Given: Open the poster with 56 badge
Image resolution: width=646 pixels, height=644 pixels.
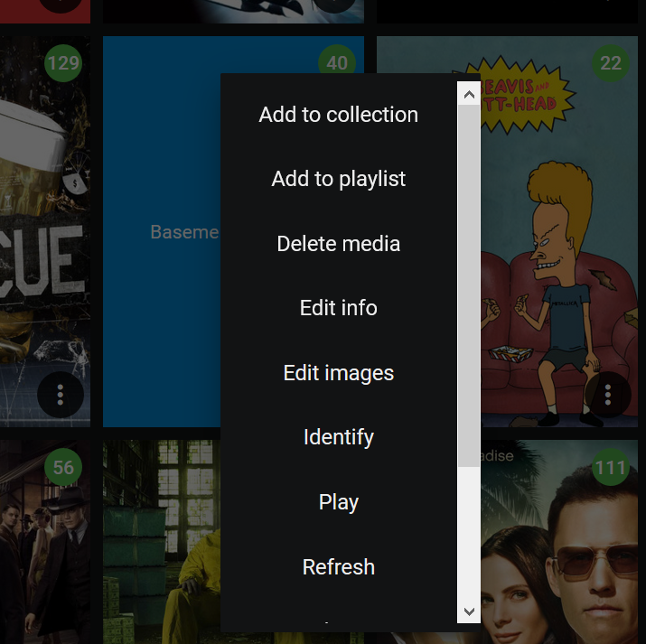Looking at the screenshot, I should pyautogui.click(x=45, y=542).
